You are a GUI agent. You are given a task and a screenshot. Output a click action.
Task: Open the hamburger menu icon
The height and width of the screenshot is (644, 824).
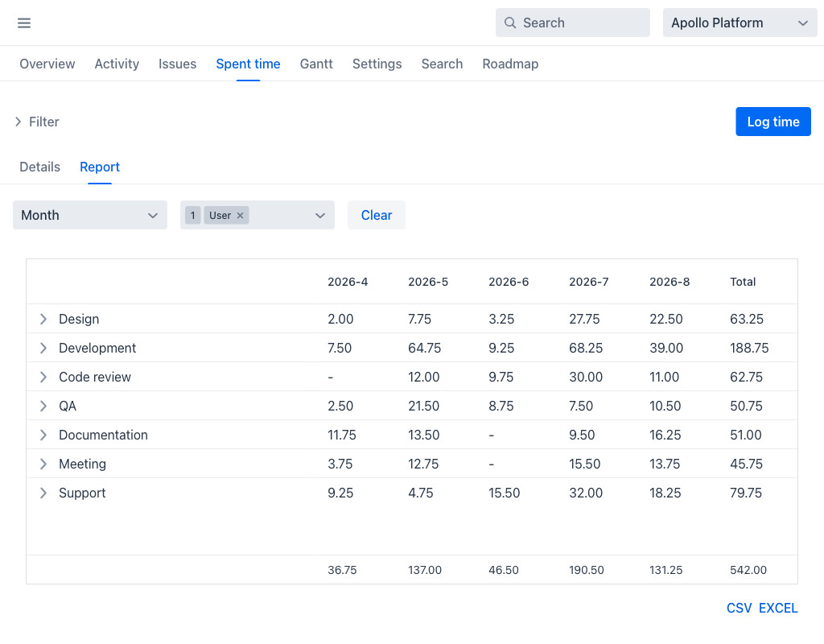(x=24, y=23)
